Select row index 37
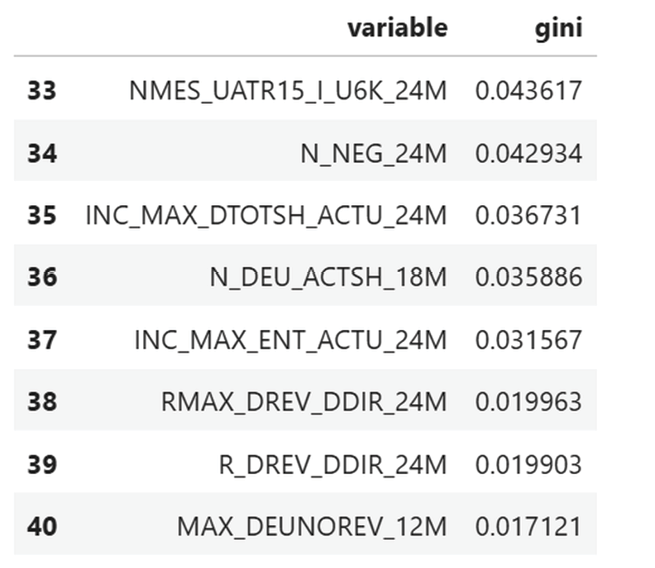Viewport: 655px width, 568px height. pos(42,339)
